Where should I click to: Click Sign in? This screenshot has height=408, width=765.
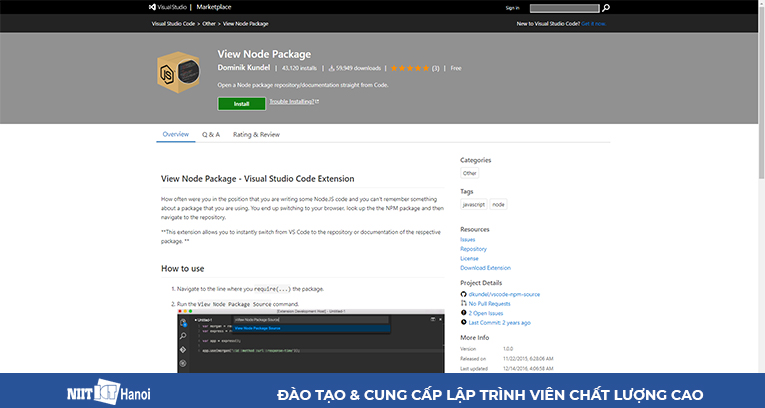(x=512, y=8)
